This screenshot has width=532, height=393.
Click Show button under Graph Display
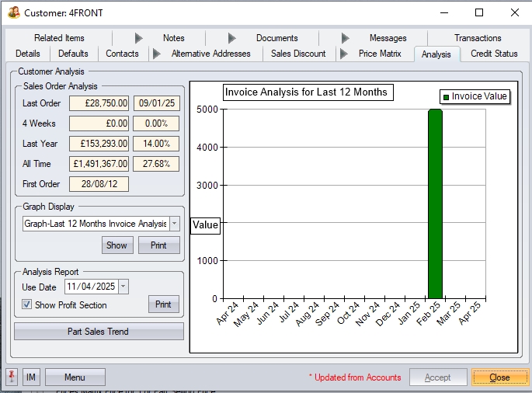(116, 245)
